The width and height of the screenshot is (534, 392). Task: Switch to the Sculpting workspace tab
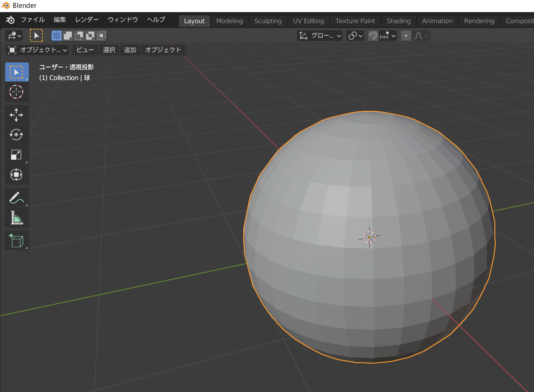268,21
